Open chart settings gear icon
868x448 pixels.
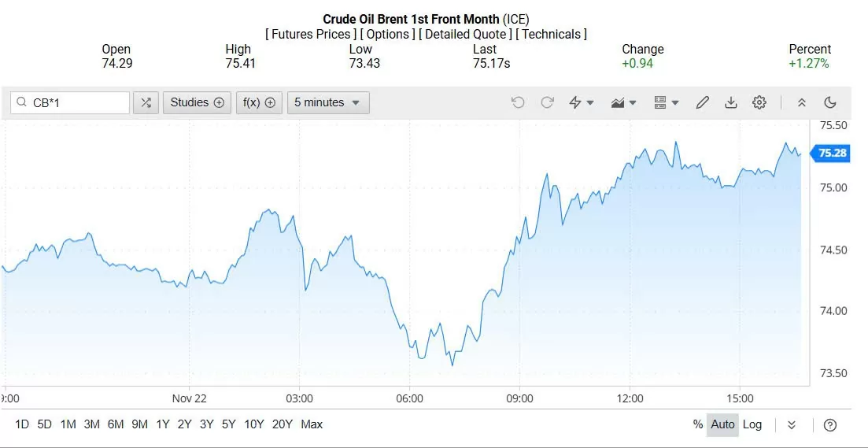coord(759,102)
